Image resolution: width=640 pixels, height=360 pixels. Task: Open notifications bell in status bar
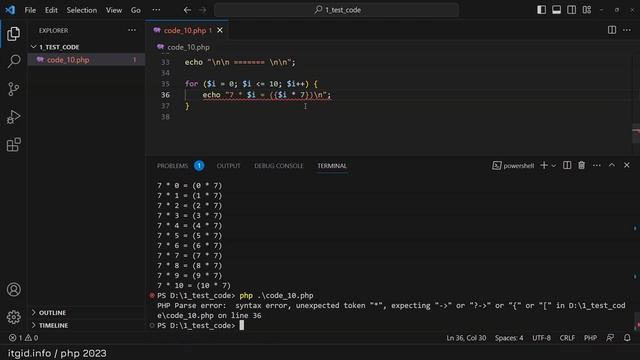(x=627, y=338)
